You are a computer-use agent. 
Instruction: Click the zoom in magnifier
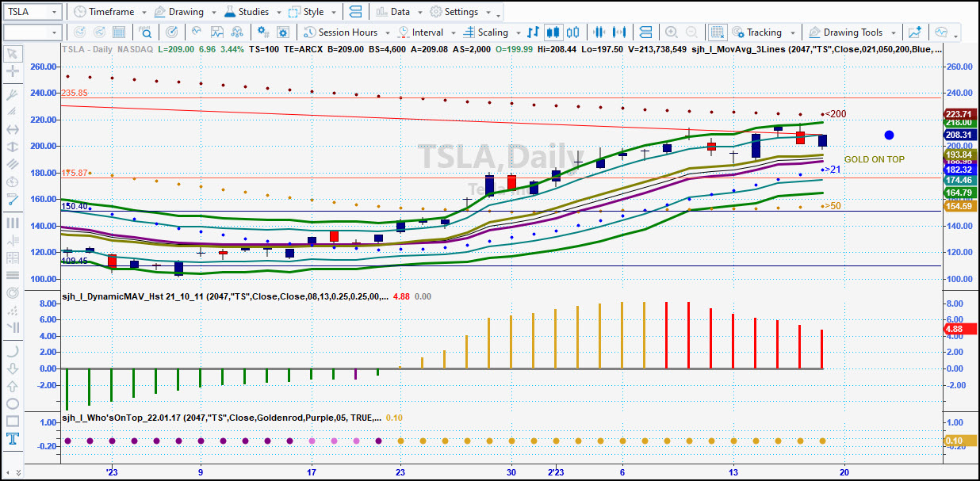(671, 32)
